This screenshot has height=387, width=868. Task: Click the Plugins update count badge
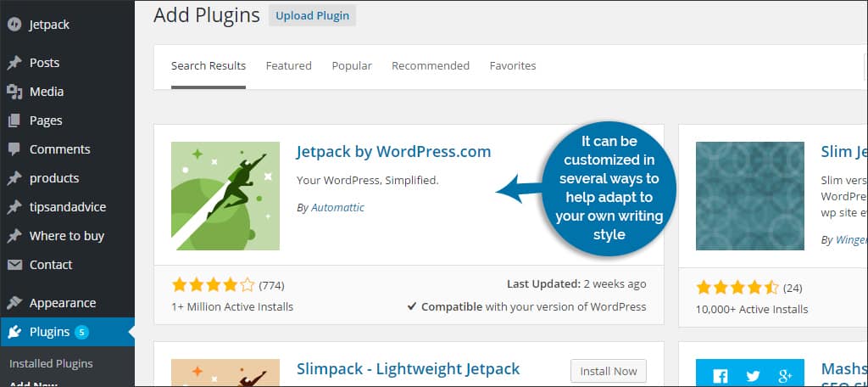pyautogui.click(x=81, y=332)
